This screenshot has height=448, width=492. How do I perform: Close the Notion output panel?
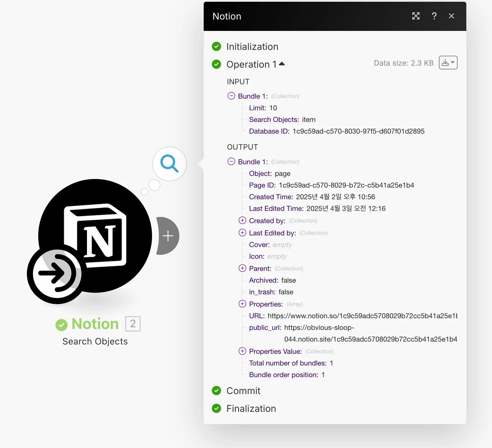click(x=451, y=16)
